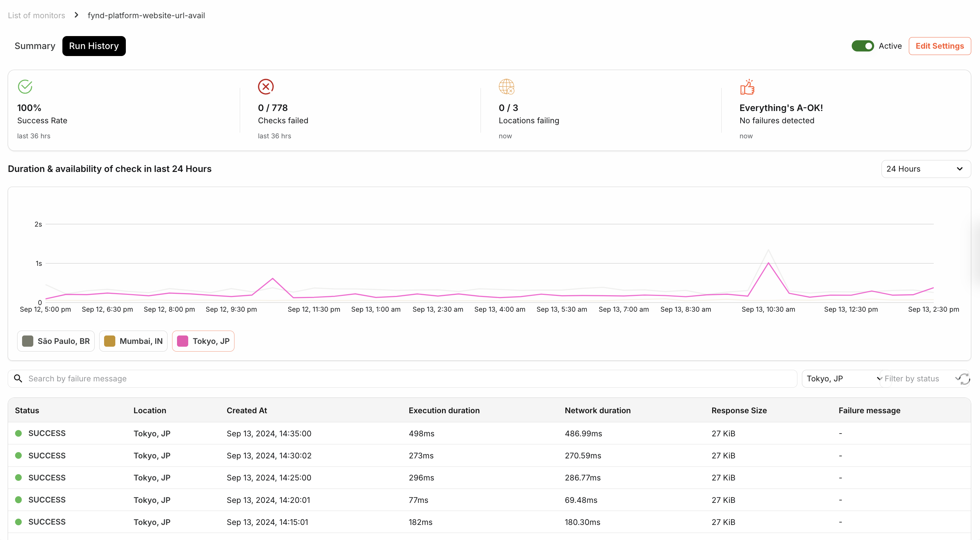Click the 180.30ms network duration cell
The image size is (980, 540).
point(583,522)
